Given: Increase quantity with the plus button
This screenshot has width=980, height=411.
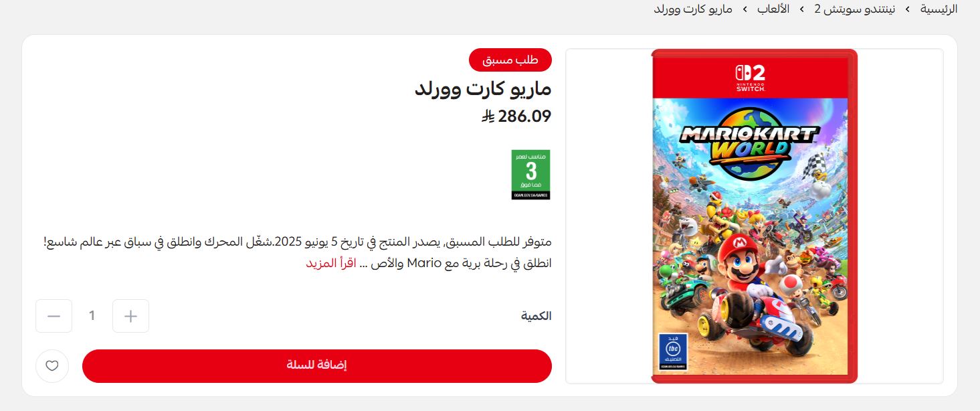Looking at the screenshot, I should point(131,316).
